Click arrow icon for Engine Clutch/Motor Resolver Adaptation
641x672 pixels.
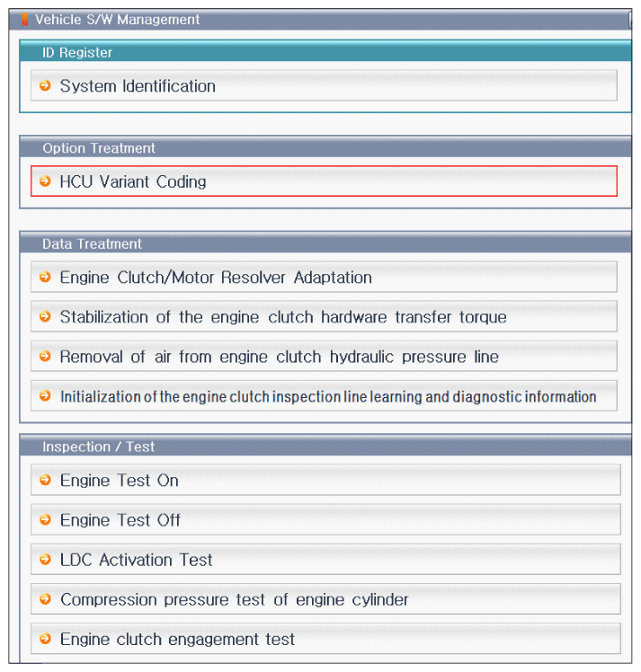(x=45, y=277)
